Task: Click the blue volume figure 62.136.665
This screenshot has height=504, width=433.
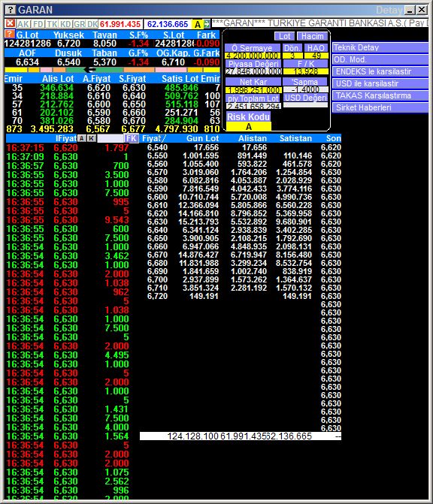Action: [x=168, y=24]
